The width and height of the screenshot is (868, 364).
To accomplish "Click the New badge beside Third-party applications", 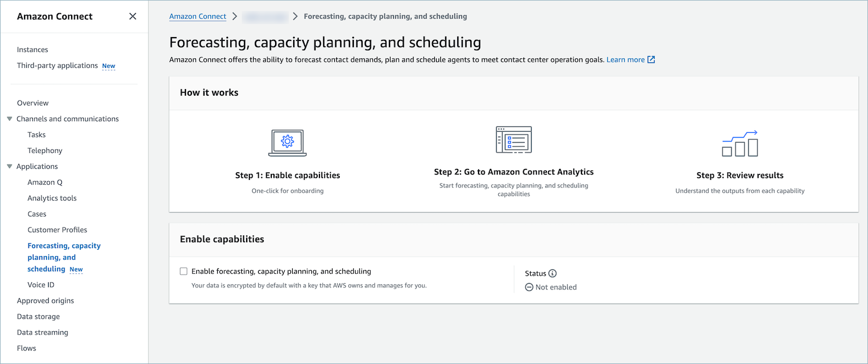I will pos(108,66).
